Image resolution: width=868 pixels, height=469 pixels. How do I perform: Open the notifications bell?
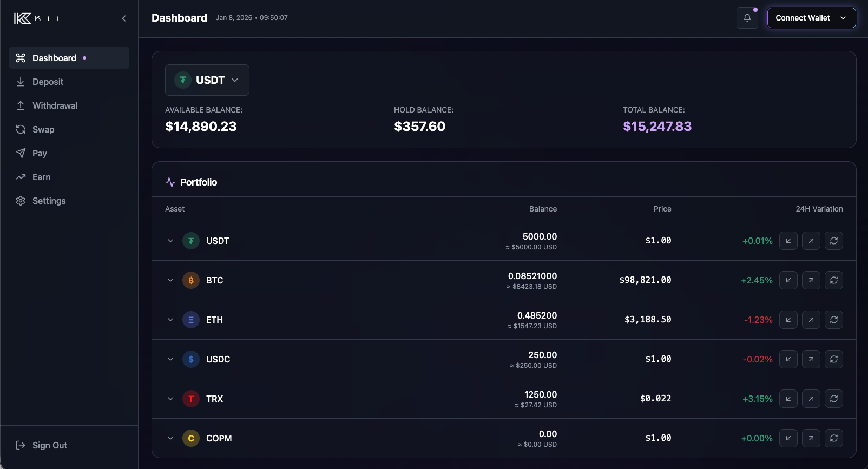747,18
